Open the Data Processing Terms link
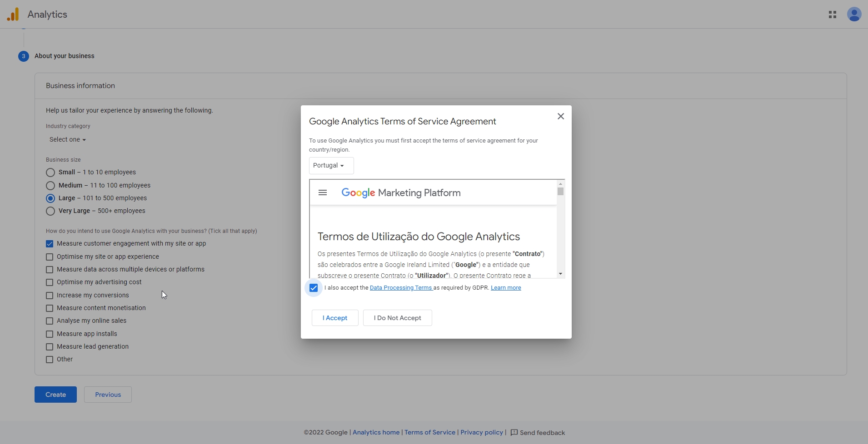The height and width of the screenshot is (444, 868). [401, 288]
